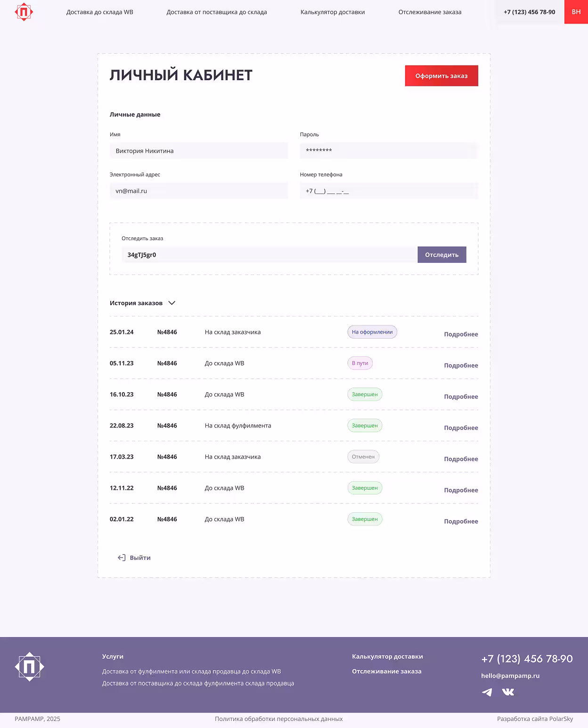588x728 pixels.
Task: Click the white logo in footer
Action: pos(29,667)
